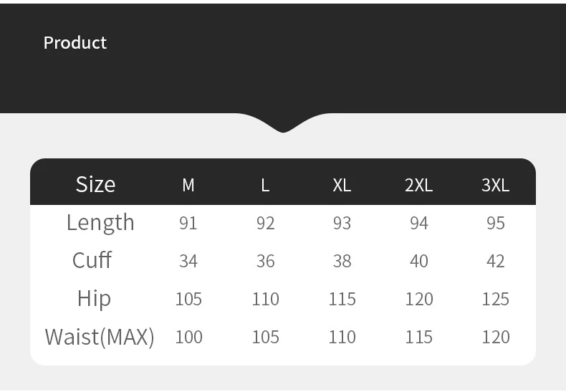Screen dimensions: 566x392
Task: Click Cuff value 36 for size L
Action: point(265,262)
